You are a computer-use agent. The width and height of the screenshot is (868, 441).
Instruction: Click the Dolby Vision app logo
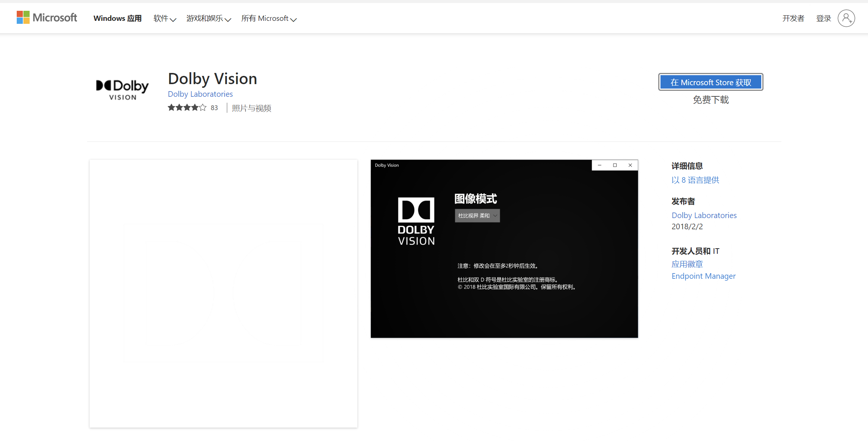pyautogui.click(x=122, y=90)
